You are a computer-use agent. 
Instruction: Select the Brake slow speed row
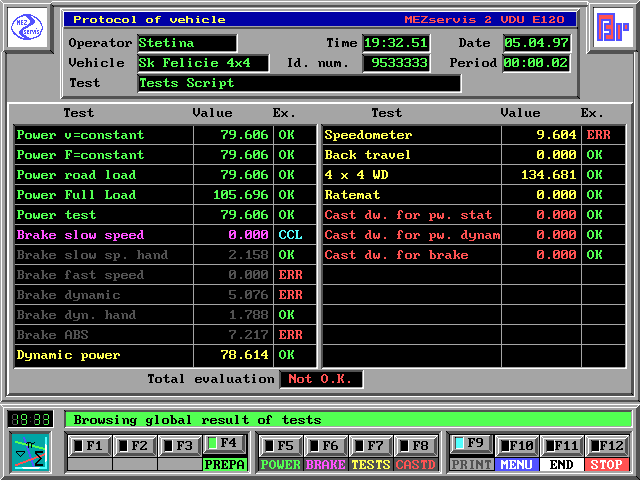(x=165, y=235)
